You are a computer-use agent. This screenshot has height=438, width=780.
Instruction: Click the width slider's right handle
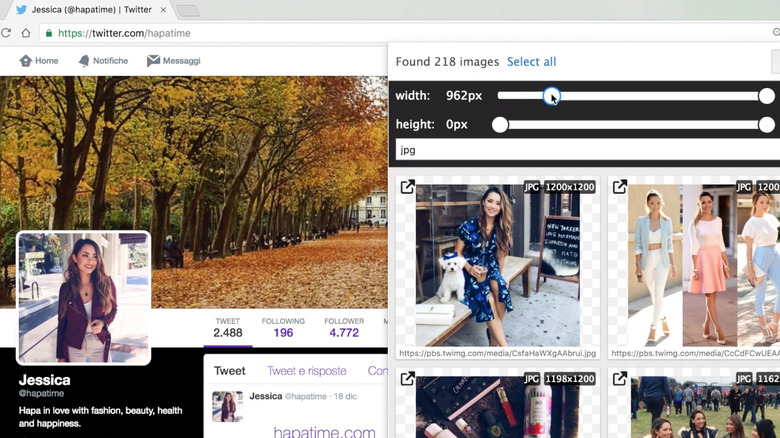click(766, 96)
